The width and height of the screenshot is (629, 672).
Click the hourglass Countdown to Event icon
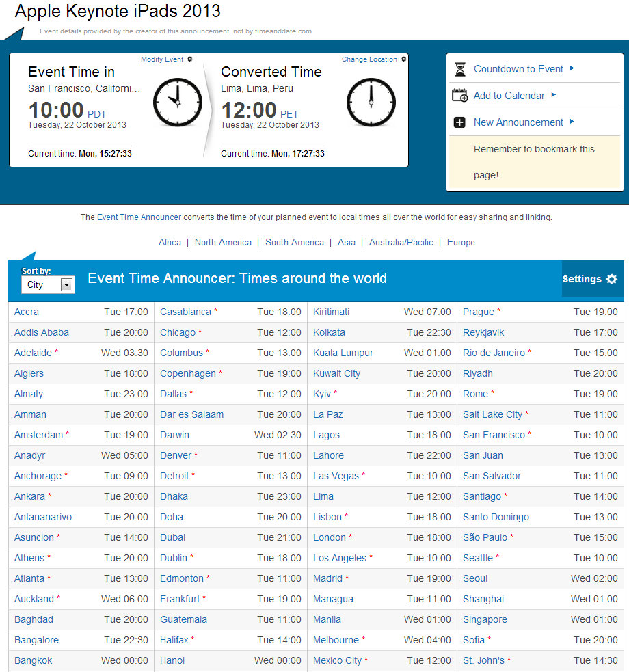point(460,69)
